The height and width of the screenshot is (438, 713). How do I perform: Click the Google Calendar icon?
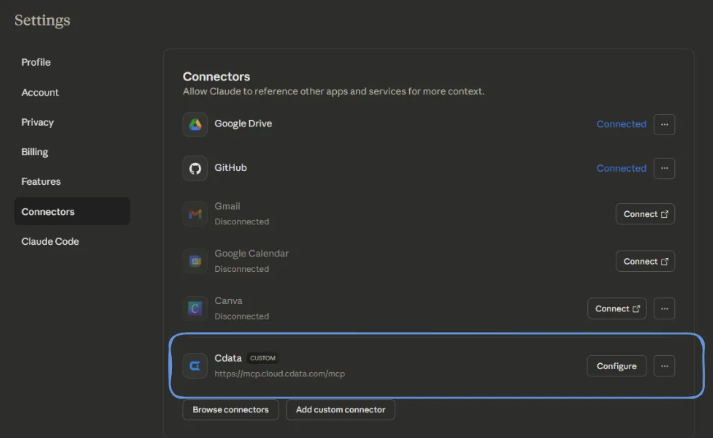195,261
